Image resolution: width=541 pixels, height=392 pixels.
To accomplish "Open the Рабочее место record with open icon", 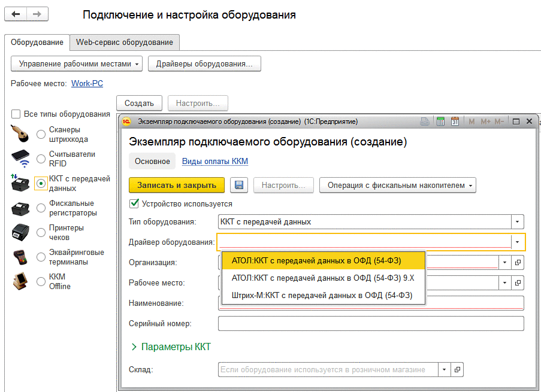I will (x=518, y=282).
